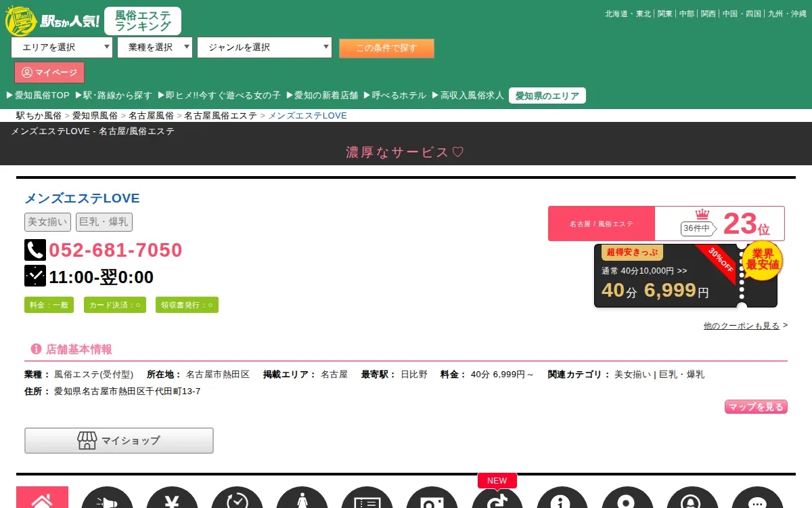
Task: Select the 九州・沖縄 region link
Action: 788,14
